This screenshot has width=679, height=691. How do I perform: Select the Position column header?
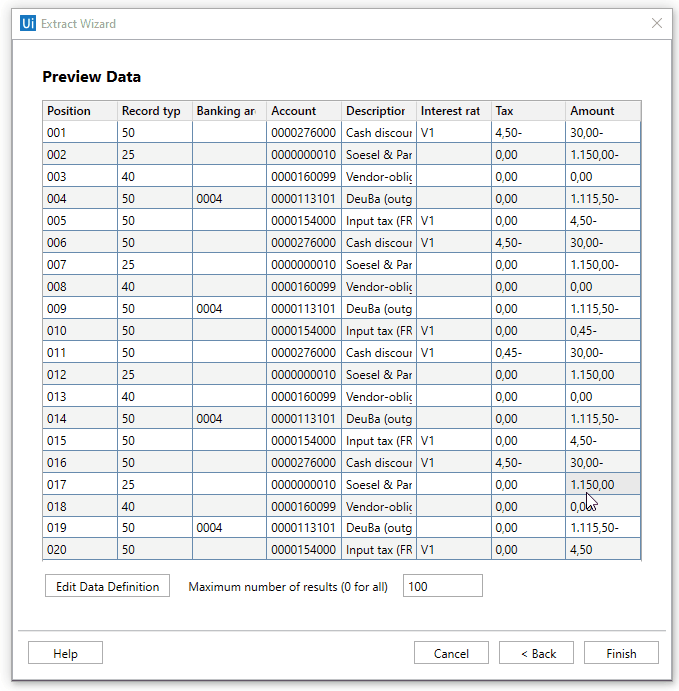pos(80,111)
